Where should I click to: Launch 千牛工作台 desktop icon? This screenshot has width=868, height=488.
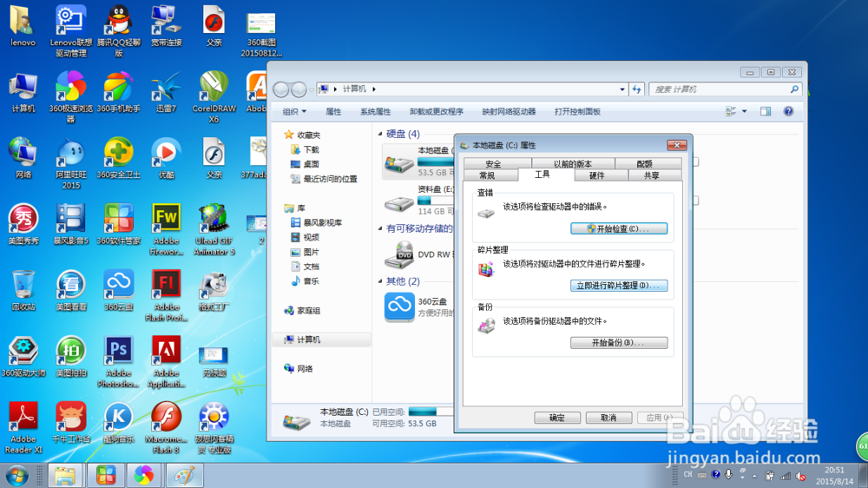(71, 423)
